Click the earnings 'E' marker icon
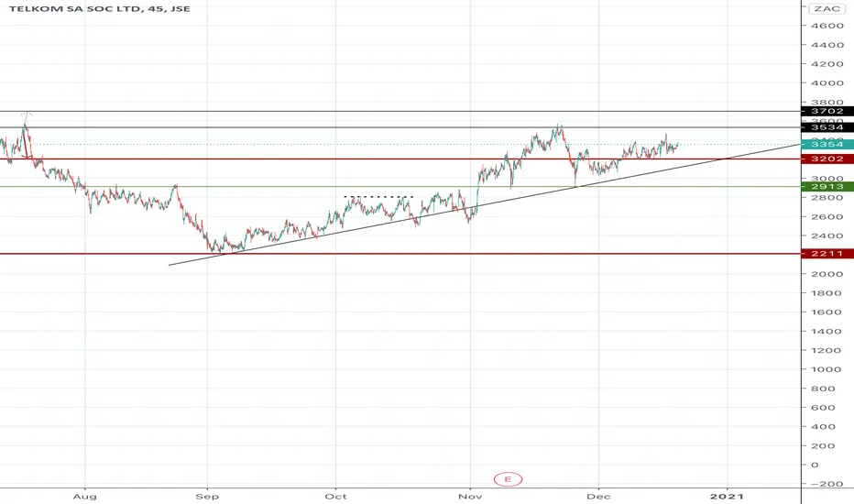Image resolution: width=854 pixels, height=504 pixels. point(508,479)
